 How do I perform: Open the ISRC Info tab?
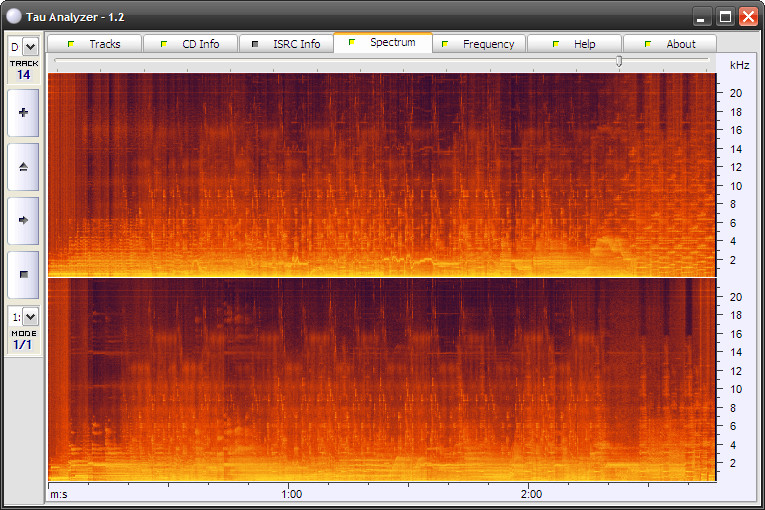coord(286,44)
